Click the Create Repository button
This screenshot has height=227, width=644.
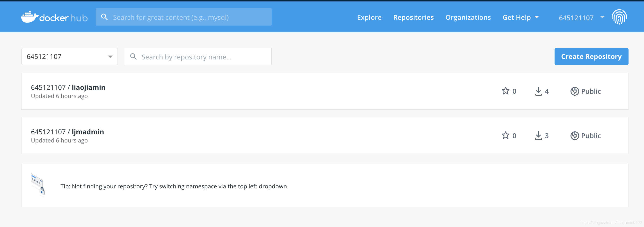tap(591, 57)
